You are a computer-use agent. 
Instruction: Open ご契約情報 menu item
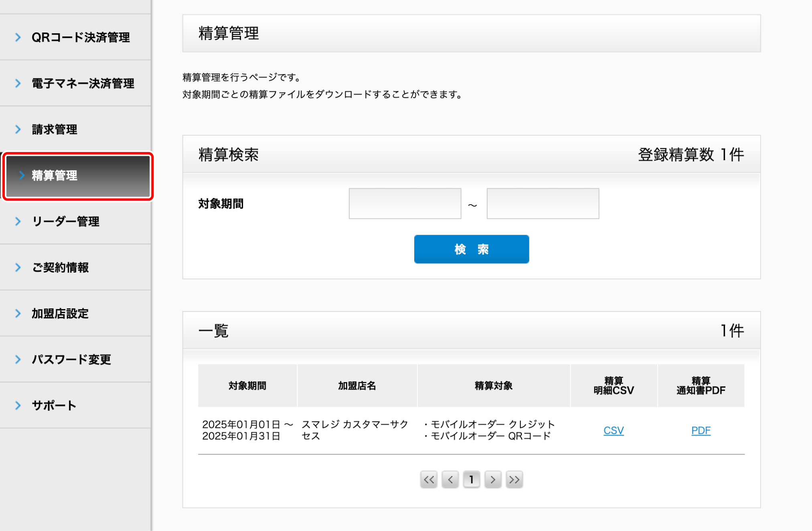pyautogui.click(x=60, y=267)
